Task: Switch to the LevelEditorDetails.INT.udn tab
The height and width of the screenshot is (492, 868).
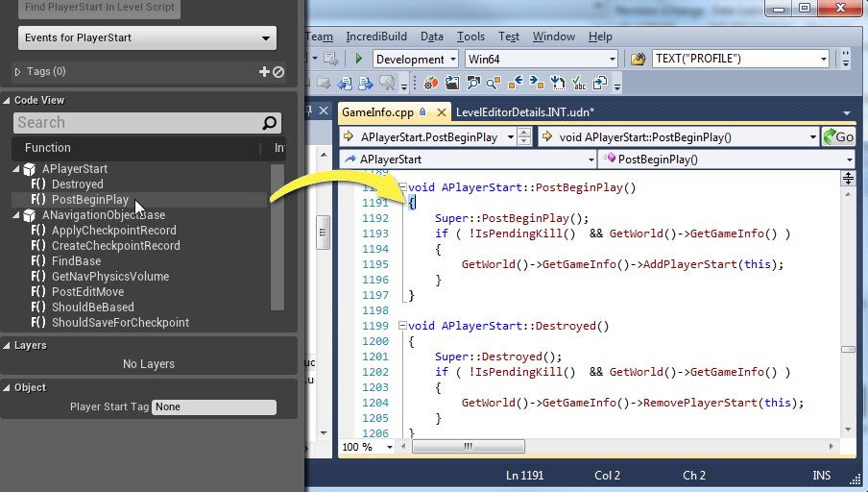Action: point(525,112)
